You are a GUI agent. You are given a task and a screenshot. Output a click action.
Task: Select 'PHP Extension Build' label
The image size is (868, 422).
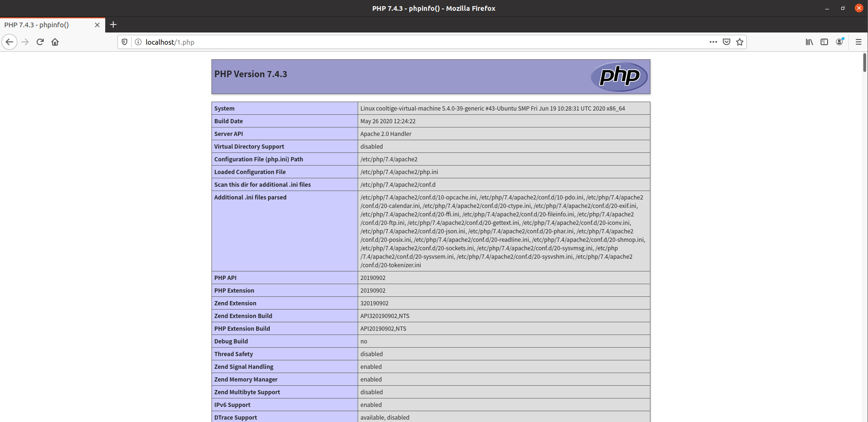(x=242, y=328)
